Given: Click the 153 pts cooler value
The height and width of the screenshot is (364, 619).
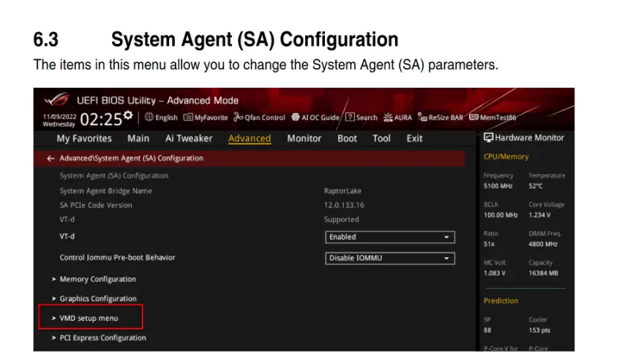Looking at the screenshot, I should coord(539,330).
